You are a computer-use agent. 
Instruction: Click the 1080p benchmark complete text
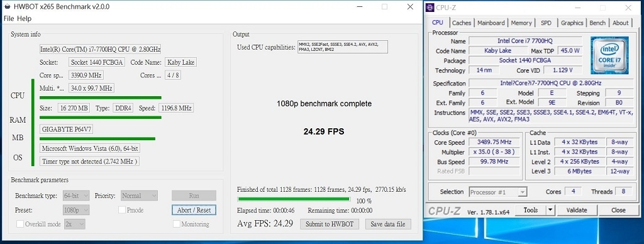pyautogui.click(x=324, y=104)
